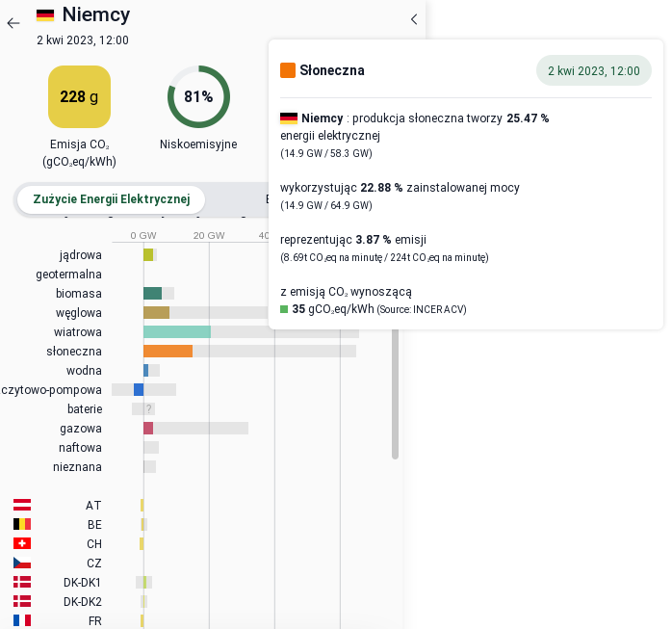Click the date badge in Słoneczna tooltip
This screenshot has width=672, height=629.
(x=594, y=70)
